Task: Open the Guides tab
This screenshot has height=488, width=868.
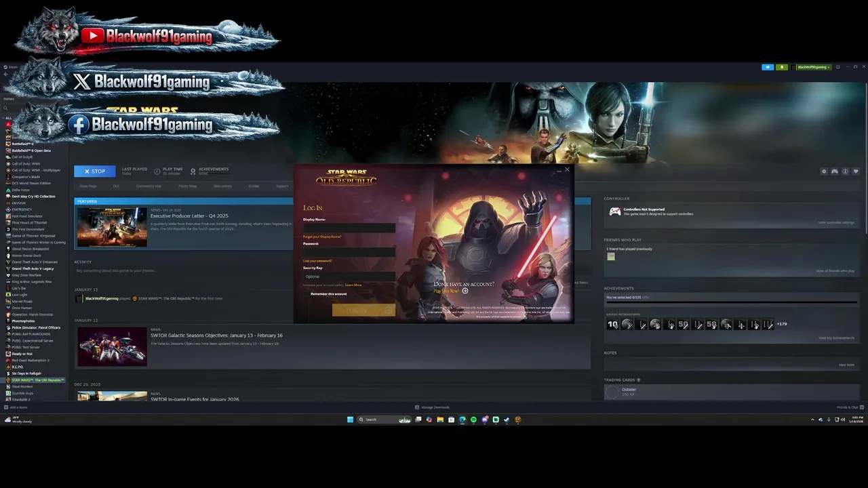Action: pos(254,186)
